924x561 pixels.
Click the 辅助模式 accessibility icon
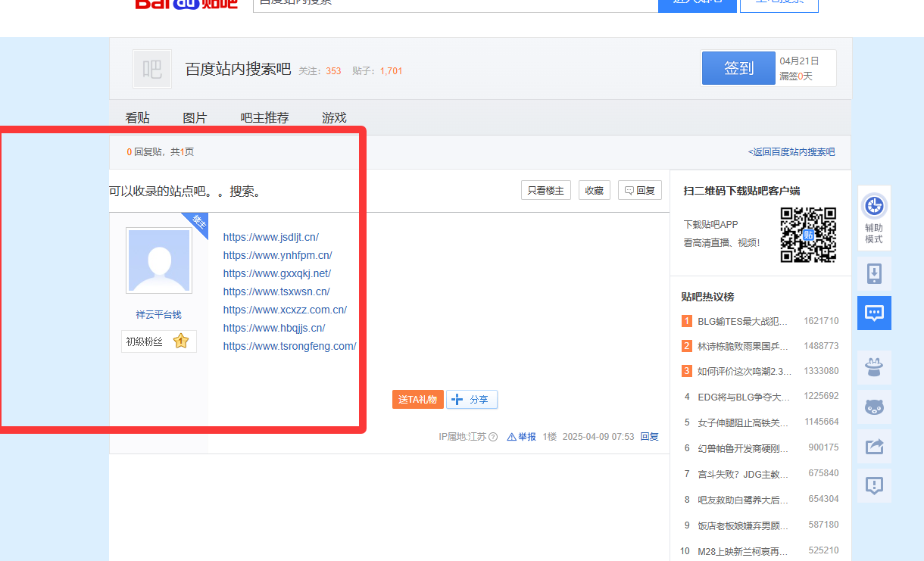874,207
